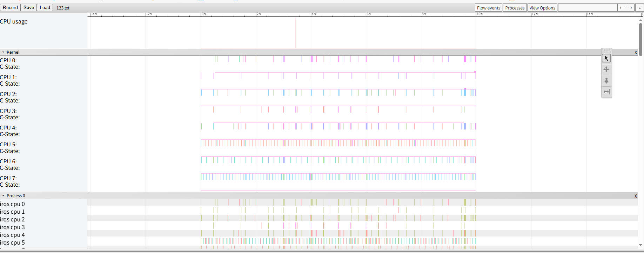Click the irqs cpu 0 row label
This screenshot has height=253, width=644.
coord(12,204)
